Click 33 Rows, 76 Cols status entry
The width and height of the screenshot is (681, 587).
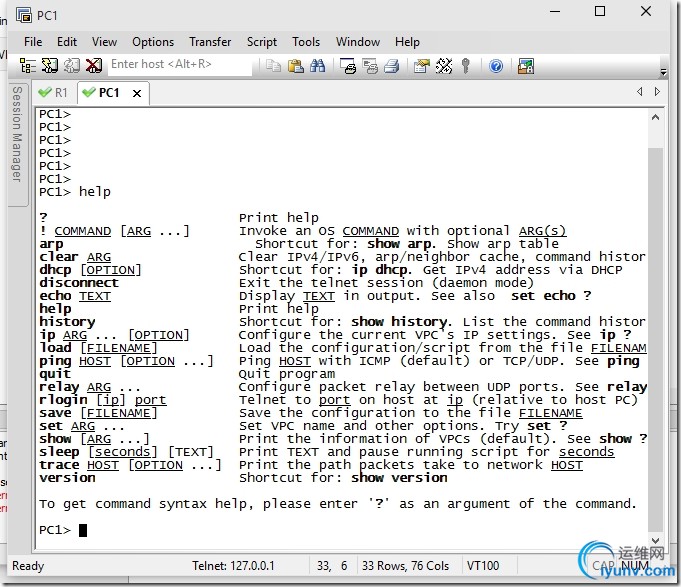(405, 565)
